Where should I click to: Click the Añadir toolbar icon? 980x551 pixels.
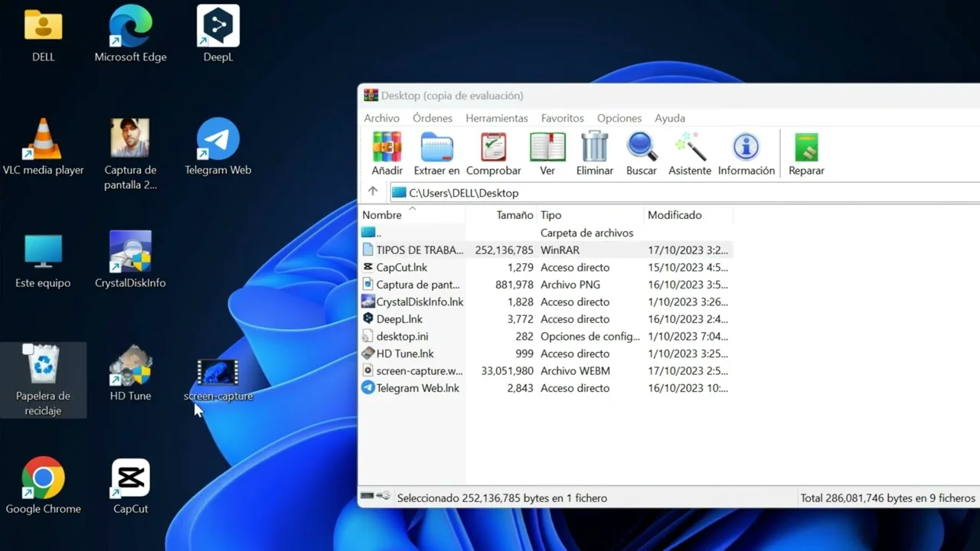tap(387, 153)
